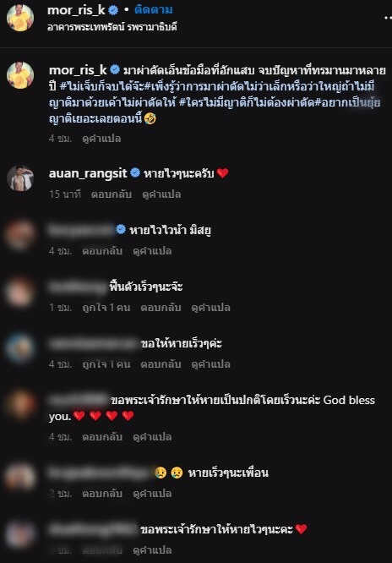The width and height of the screenshot is (392, 563).
Task: Open mor_ris_k profile picture in post header
Action: pos(20,18)
